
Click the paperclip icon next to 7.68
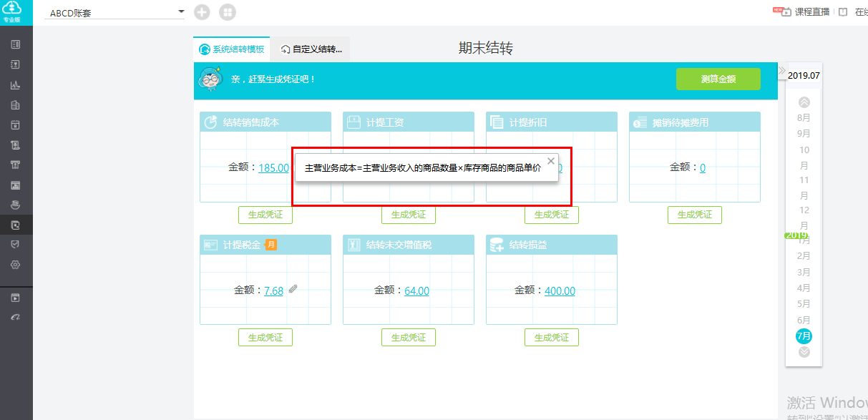tap(293, 290)
